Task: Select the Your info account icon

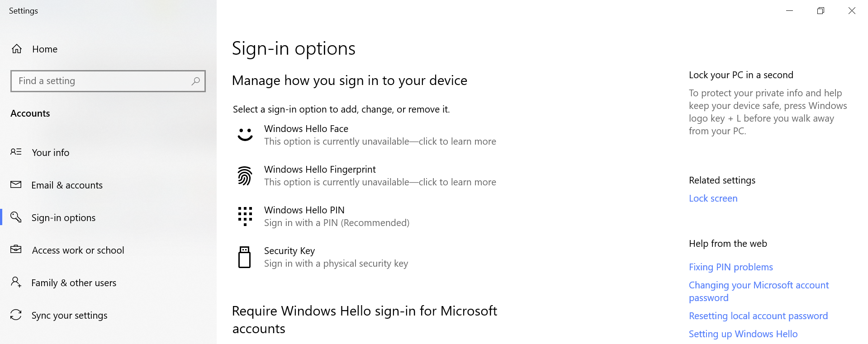Action: click(16, 152)
